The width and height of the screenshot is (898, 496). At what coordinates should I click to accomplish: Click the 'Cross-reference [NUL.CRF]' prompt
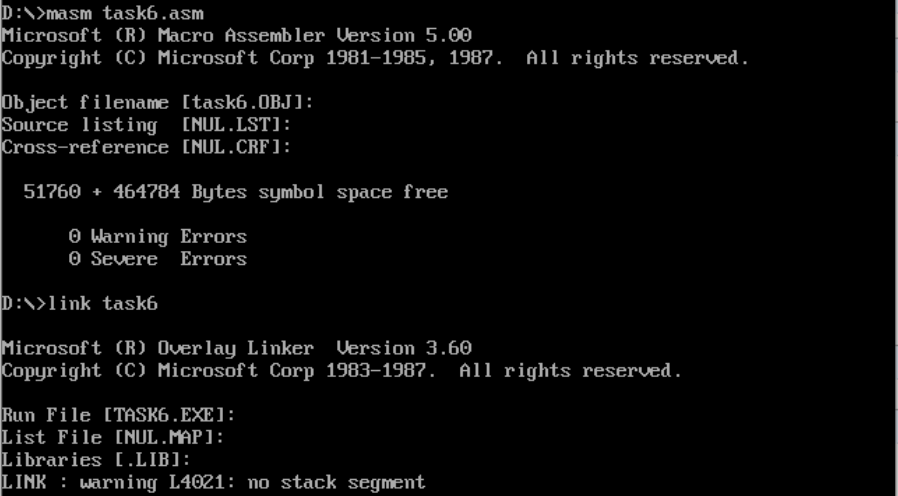tap(146, 147)
